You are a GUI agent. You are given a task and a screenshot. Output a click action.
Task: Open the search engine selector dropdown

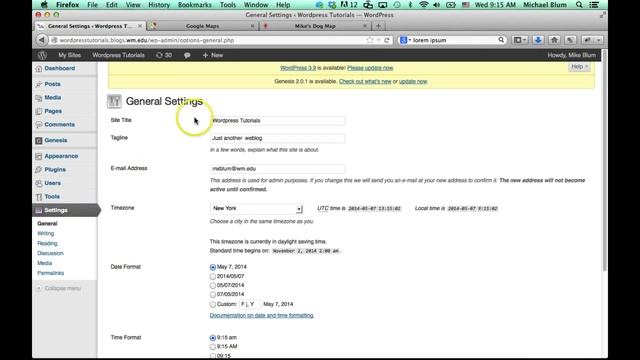pos(405,40)
